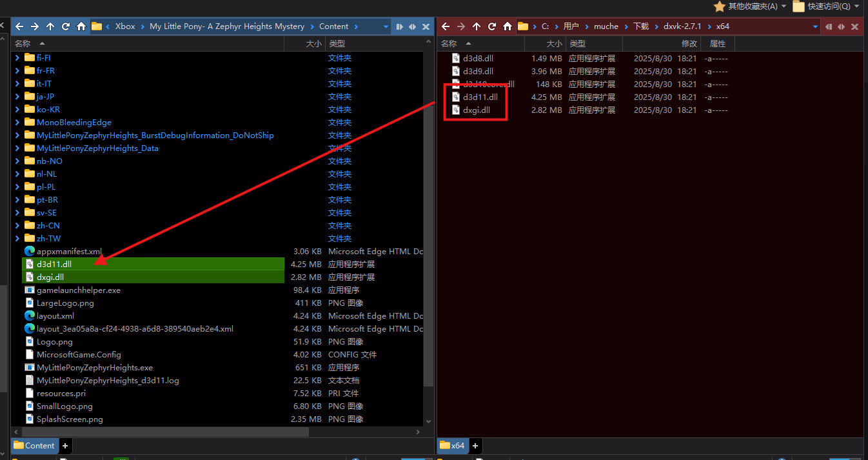Expand the MonoBleedingEdge folder
The image size is (868, 460).
pos(17,122)
